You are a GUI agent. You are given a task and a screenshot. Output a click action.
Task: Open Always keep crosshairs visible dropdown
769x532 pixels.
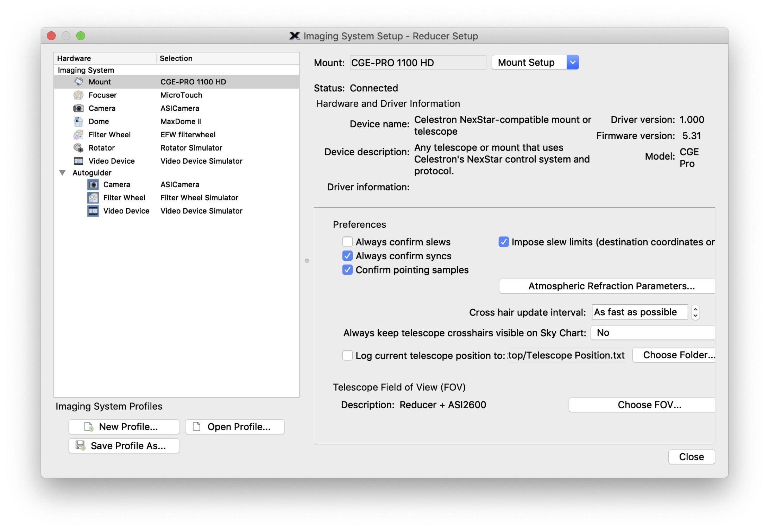click(x=653, y=333)
